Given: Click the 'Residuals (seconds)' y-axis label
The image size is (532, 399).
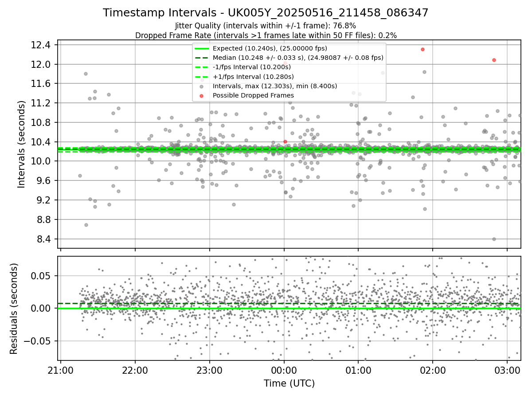Looking at the screenshot, I should click(14, 309).
